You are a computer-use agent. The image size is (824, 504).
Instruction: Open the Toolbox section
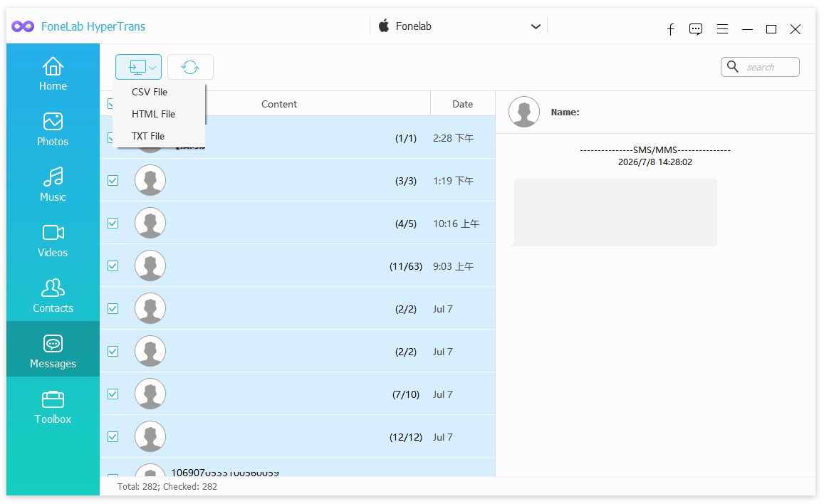[x=53, y=407]
